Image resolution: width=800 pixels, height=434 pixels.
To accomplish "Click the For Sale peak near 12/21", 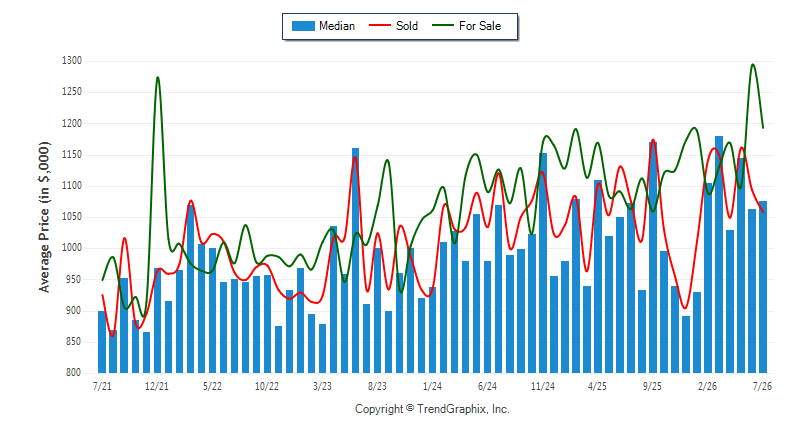I will point(157,78).
